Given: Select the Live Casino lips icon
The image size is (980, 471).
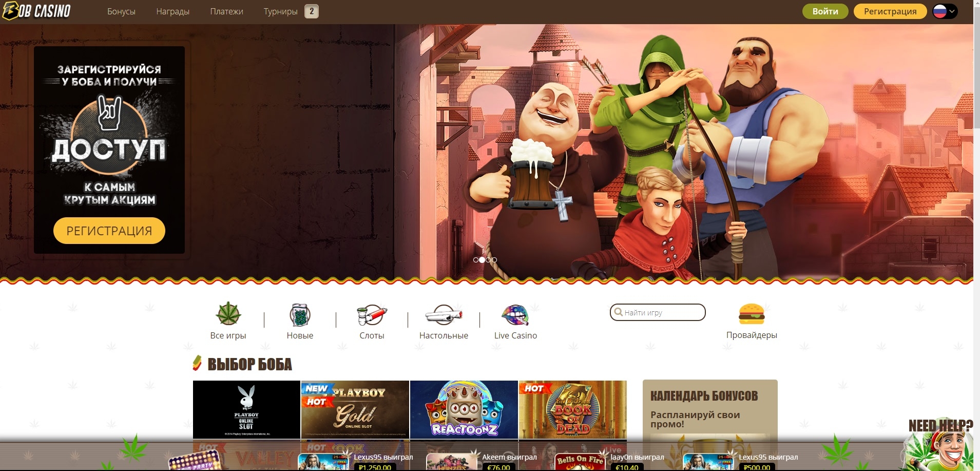Looking at the screenshot, I should point(515,314).
